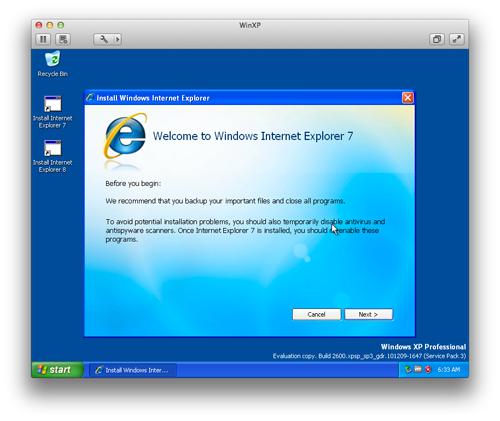Pause the WinXP virtual machine
The image size is (500, 421).
43,39
